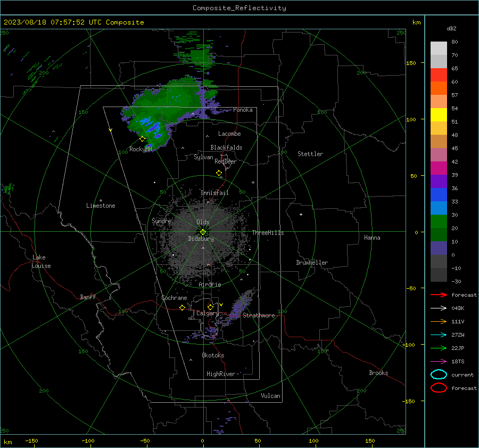
Task: Click the 51 dBZ yellow swatch
Action: tap(439, 115)
